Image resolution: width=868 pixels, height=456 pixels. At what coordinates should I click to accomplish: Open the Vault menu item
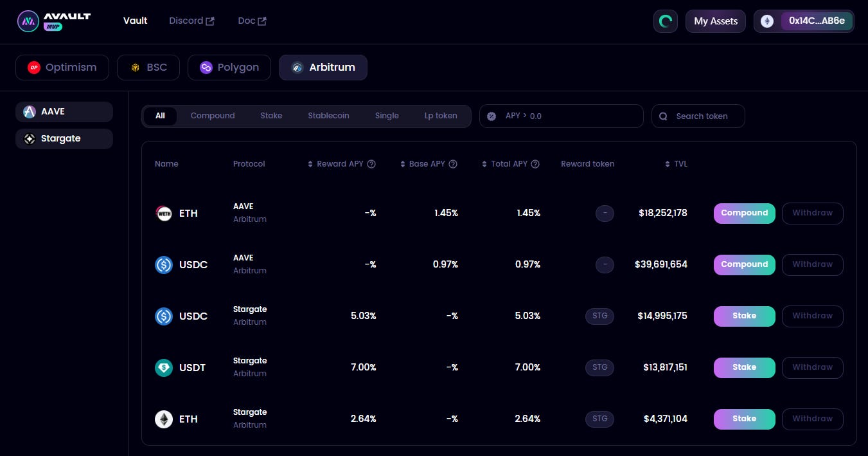[135, 21]
